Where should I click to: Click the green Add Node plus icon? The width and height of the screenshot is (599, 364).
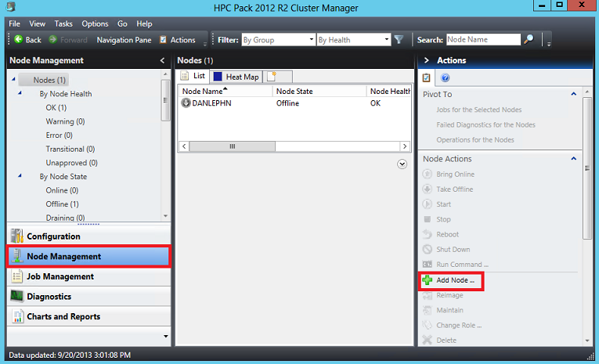point(427,280)
